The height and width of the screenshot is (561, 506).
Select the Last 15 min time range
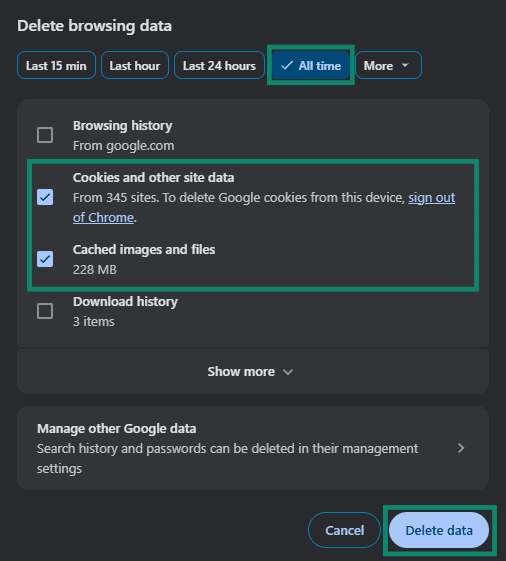(x=56, y=65)
